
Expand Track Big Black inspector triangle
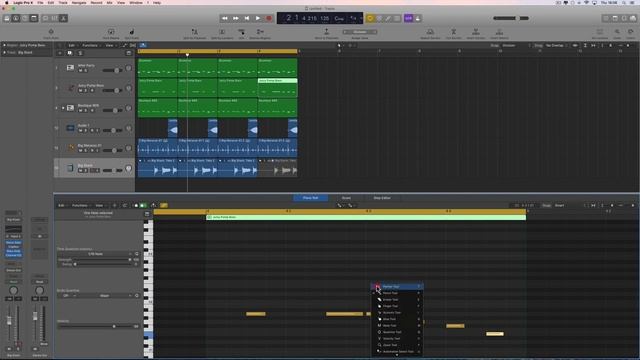pos(4,53)
